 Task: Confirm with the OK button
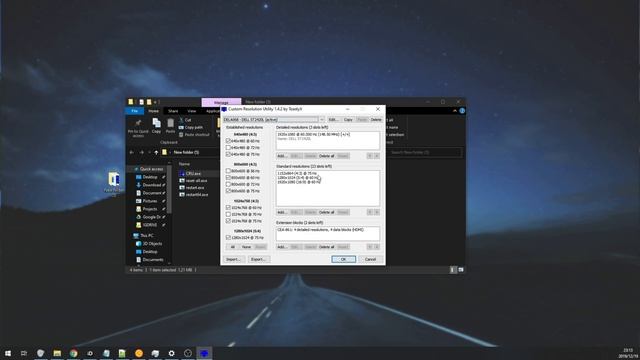click(343, 259)
